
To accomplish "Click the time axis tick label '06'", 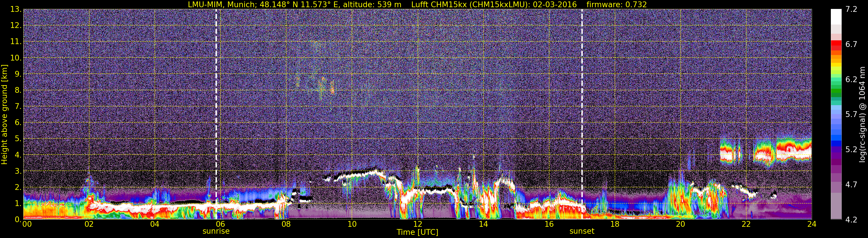I will click(x=220, y=224).
